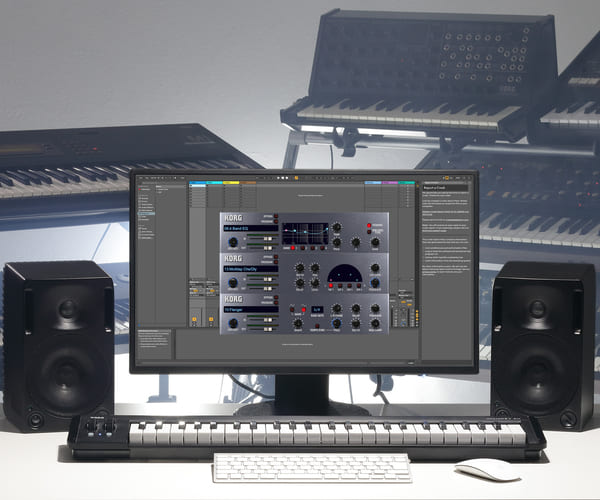
Task: Toggle the red Trimmer button on the 4 Band EQ
Action: coord(369,225)
